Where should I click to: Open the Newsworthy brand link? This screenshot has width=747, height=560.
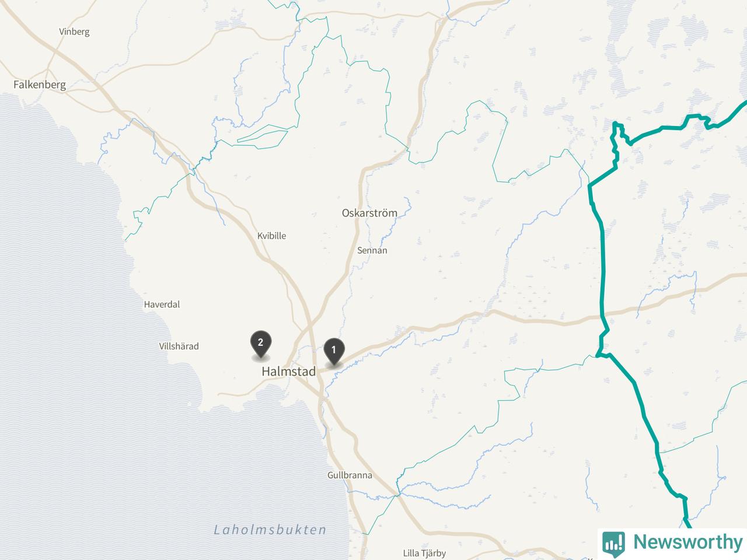click(672, 542)
